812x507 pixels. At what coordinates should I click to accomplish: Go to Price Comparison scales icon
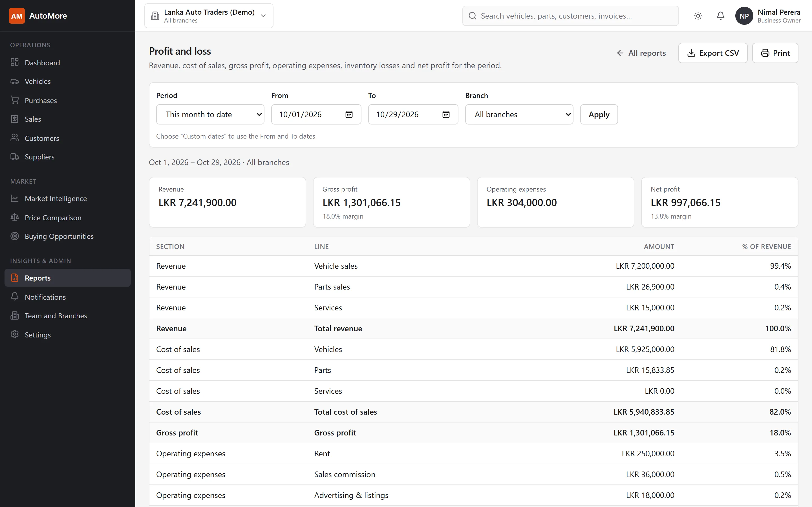[x=15, y=217]
